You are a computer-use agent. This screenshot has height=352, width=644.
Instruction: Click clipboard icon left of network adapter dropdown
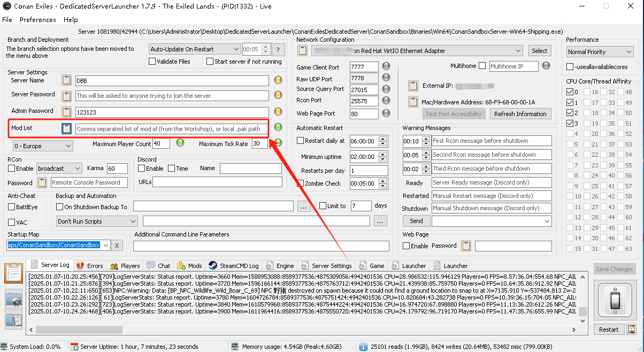coord(302,51)
